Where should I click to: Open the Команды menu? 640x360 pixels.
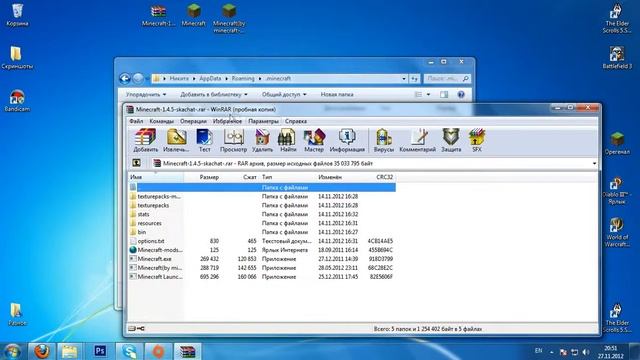(162, 121)
